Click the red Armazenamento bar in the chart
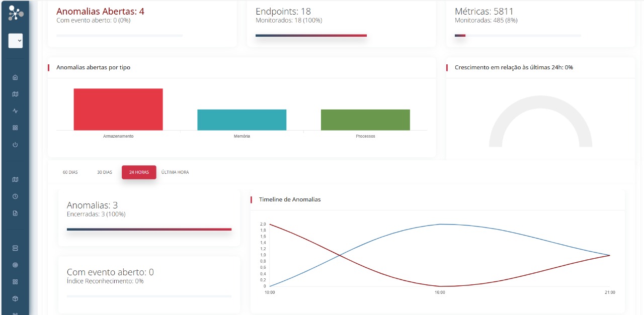This screenshot has width=644, height=315. coord(118,110)
